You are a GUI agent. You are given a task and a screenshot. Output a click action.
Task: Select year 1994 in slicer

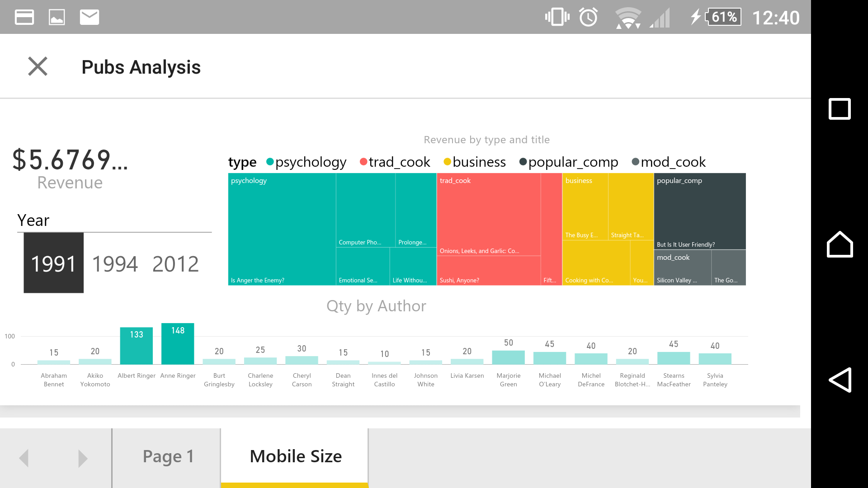point(115,264)
